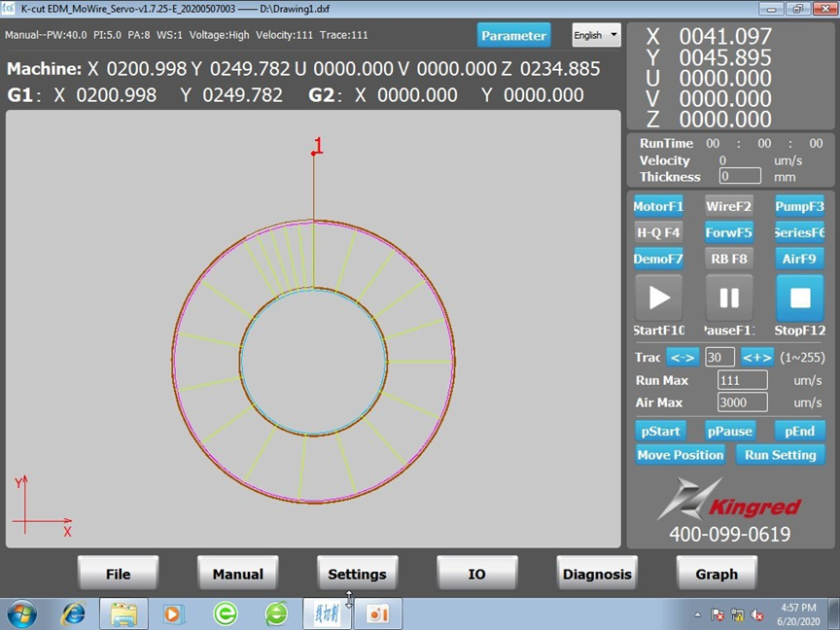Decrease trace with the <-> button
This screenshot has height=630, width=840.
[x=682, y=357]
